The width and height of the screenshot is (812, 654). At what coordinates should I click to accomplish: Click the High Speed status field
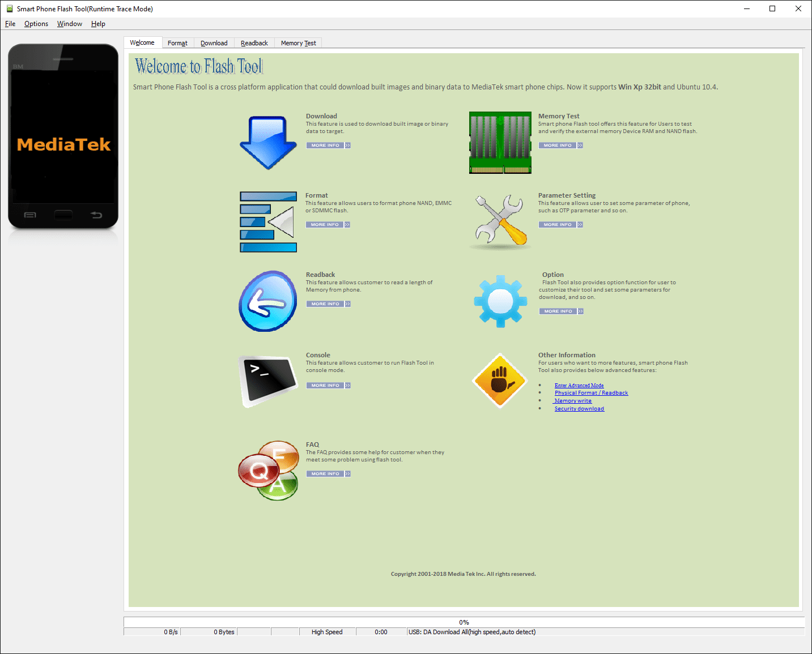pyautogui.click(x=328, y=632)
